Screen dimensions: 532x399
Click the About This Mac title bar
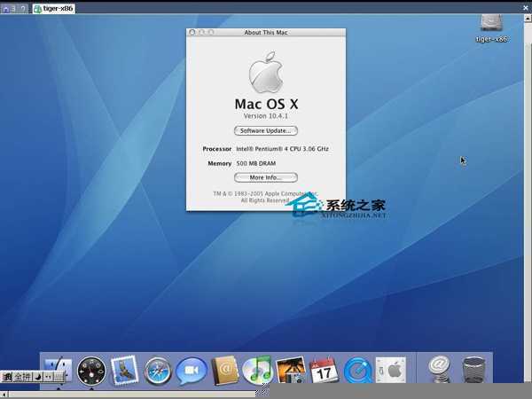tap(266, 33)
